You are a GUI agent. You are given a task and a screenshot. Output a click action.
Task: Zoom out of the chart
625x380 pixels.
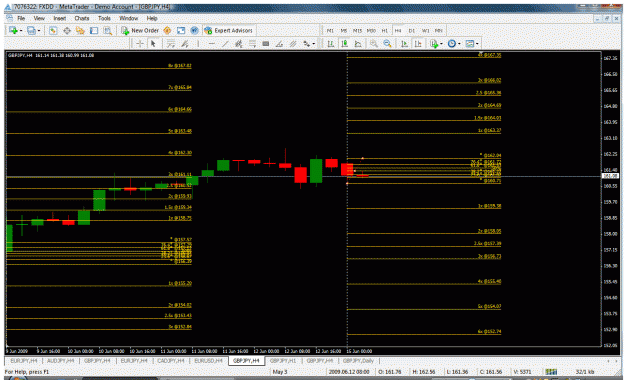(x=387, y=44)
